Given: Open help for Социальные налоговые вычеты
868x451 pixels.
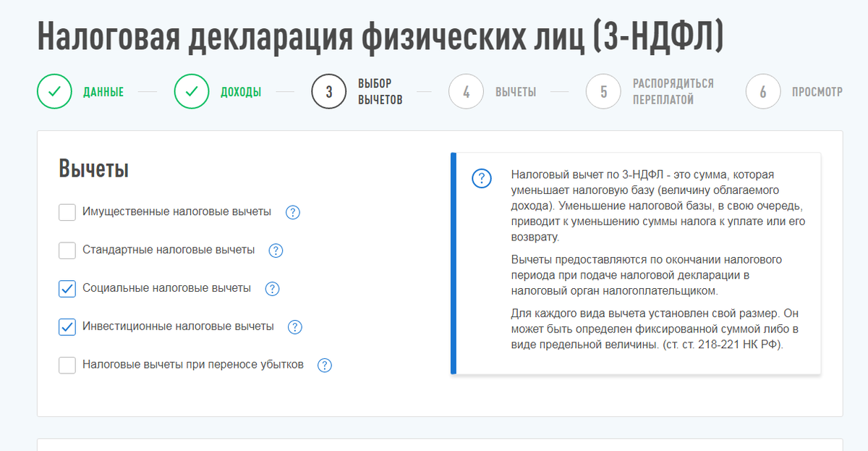Looking at the screenshot, I should point(272,289).
